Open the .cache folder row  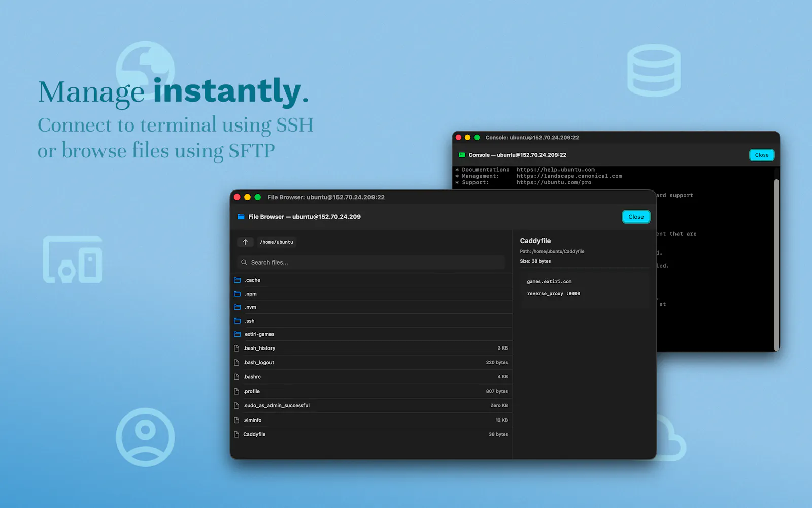click(372, 280)
